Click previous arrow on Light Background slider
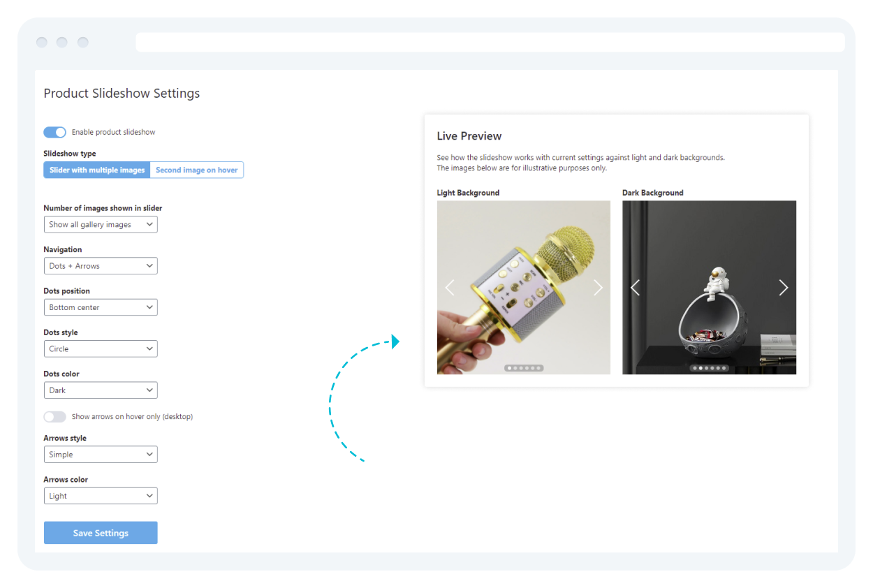Image resolution: width=873 pixels, height=588 pixels. click(x=450, y=288)
